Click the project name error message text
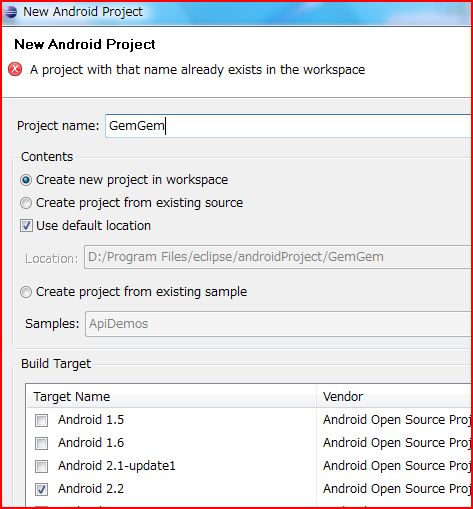This screenshot has width=473, height=509. [197, 70]
